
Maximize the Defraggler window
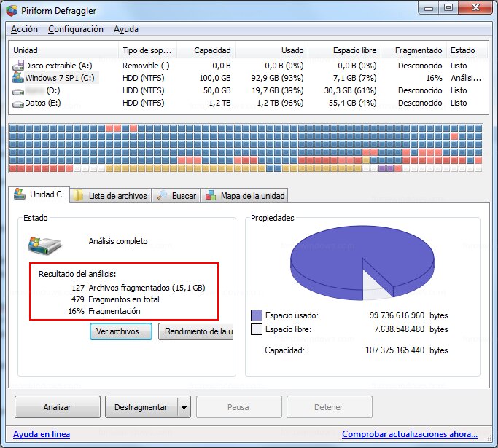point(448,7)
